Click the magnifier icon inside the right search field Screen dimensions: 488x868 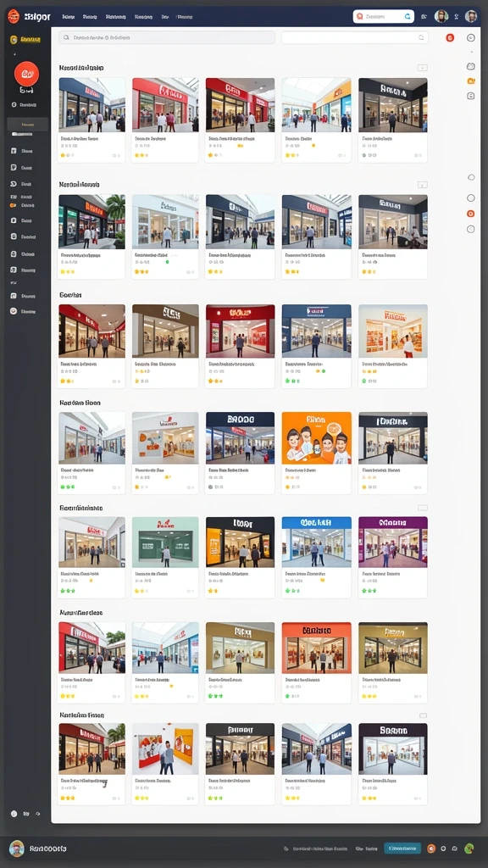(421, 37)
